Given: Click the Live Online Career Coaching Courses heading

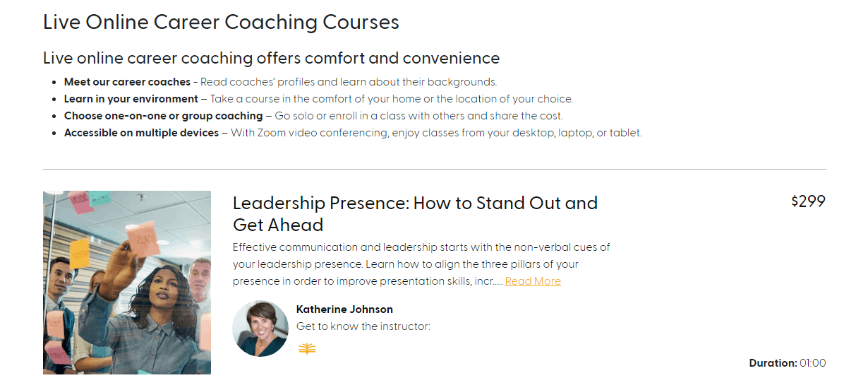Looking at the screenshot, I should coord(221,23).
